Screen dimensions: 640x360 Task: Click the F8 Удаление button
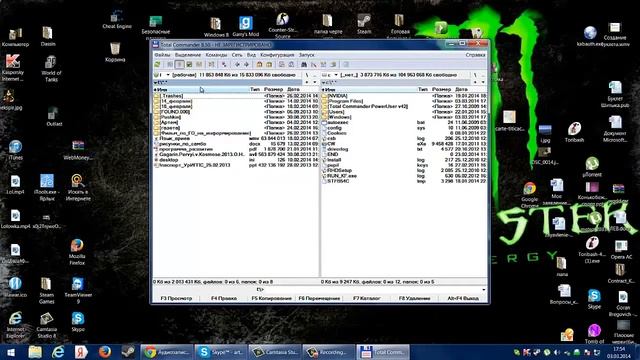(x=414, y=298)
